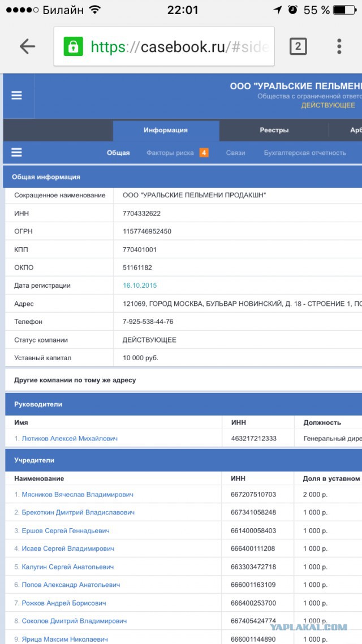
Task: Click the ОКПО value 51161182
Action: tap(137, 267)
